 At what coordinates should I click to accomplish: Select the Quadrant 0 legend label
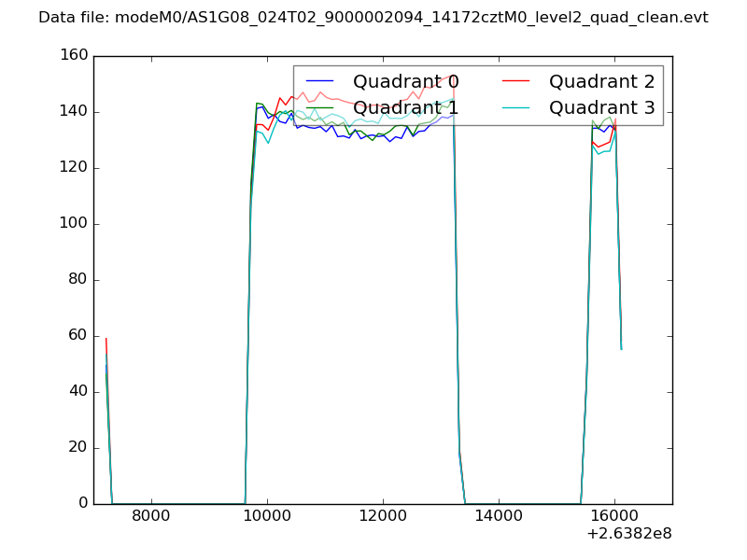(x=405, y=81)
